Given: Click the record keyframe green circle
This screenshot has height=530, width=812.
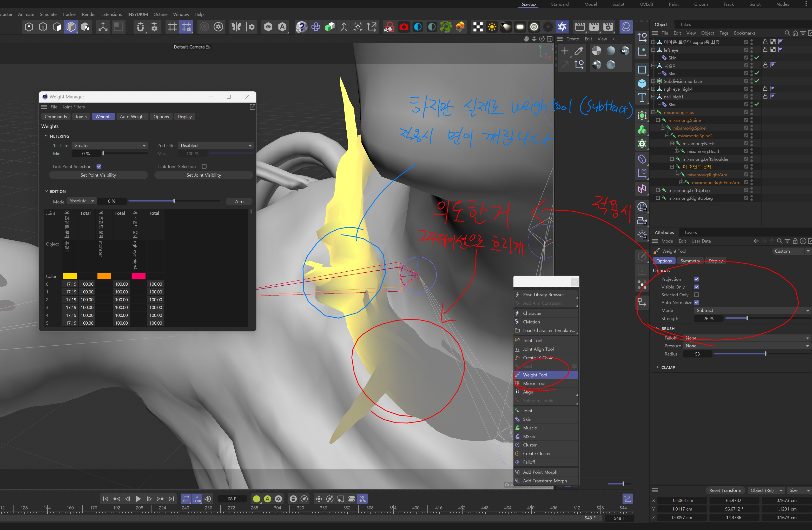Looking at the screenshot, I should point(256,499).
